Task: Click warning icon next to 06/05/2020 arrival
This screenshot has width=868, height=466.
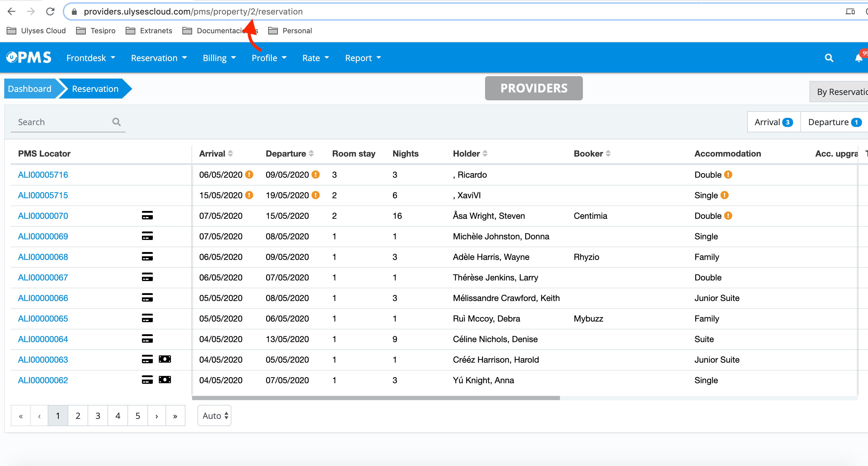Action: pos(249,175)
